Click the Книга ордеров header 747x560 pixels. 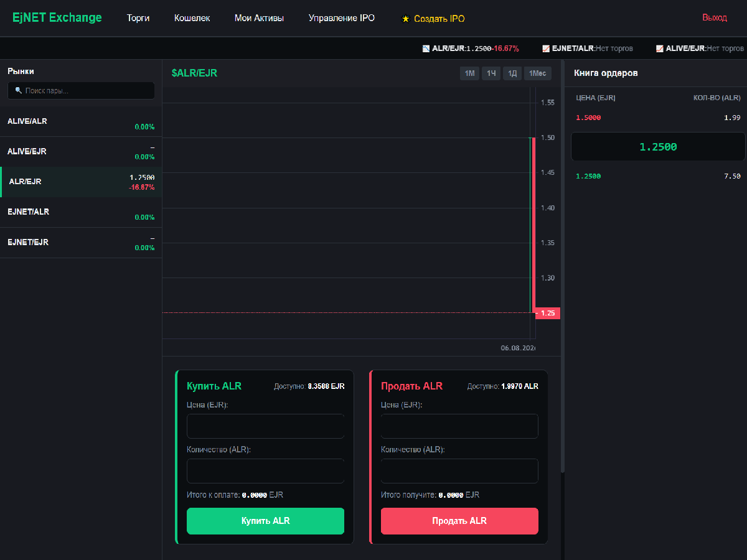click(604, 73)
